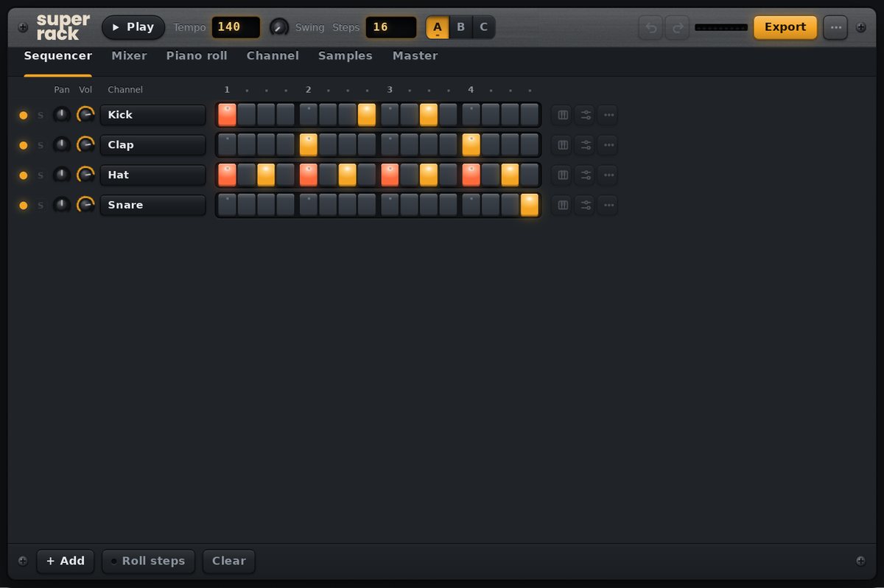The width and height of the screenshot is (884, 588).
Task: Click the Snare volume knob
Action: [x=86, y=206]
